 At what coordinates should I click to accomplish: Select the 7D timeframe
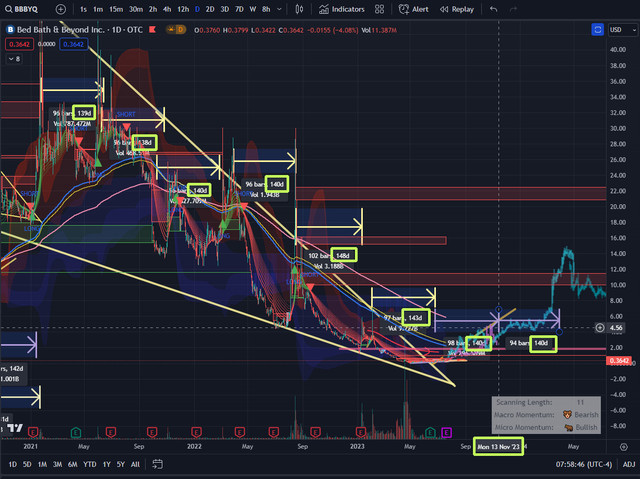[x=239, y=9]
